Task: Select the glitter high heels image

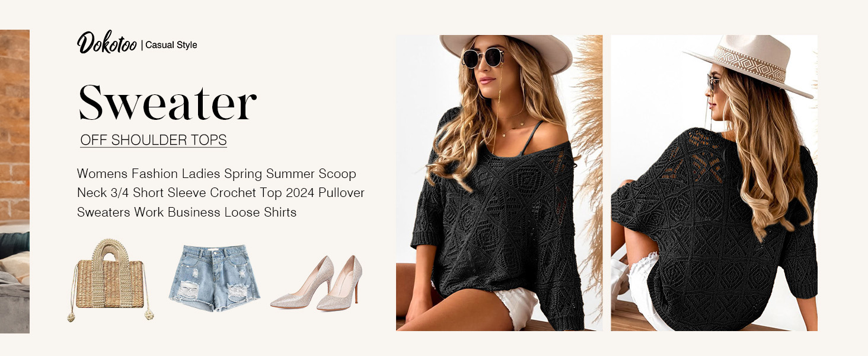Action: click(x=317, y=283)
